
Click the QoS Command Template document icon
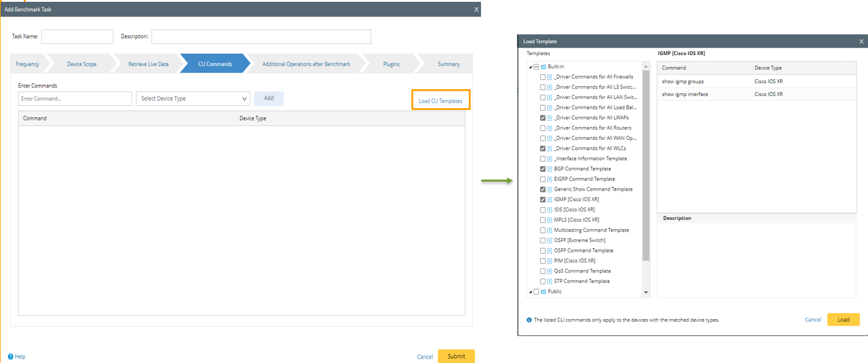pyautogui.click(x=550, y=271)
